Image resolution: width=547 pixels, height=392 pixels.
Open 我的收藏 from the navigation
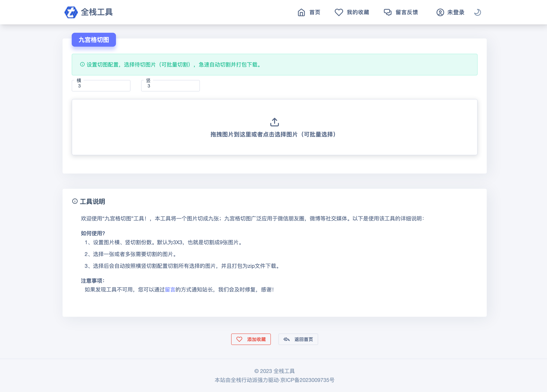tap(358, 12)
